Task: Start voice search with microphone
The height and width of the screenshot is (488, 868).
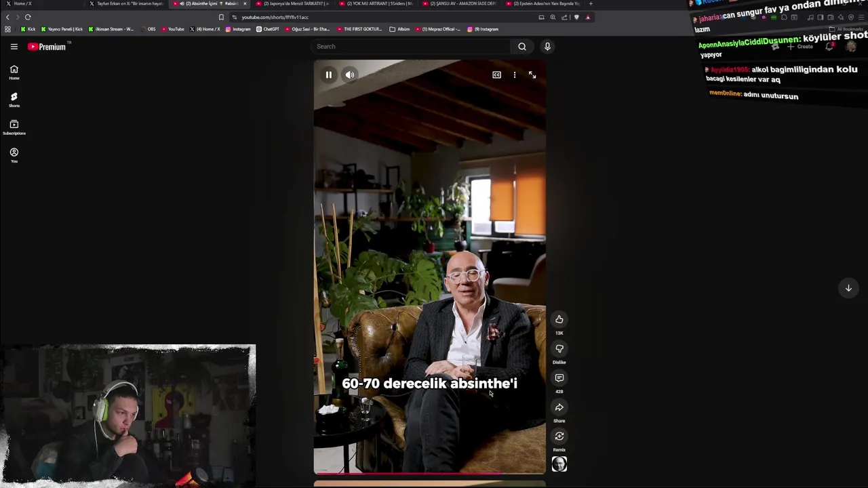Action: coord(547,46)
